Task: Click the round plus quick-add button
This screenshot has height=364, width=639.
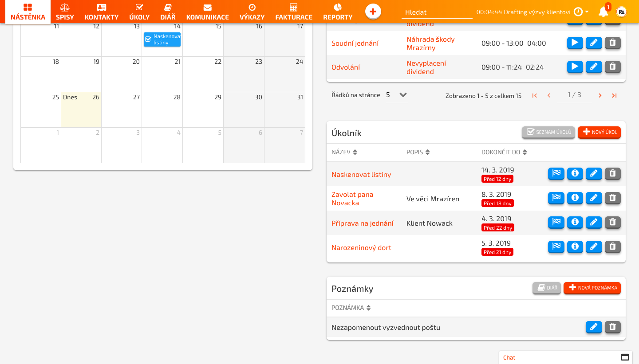Action: click(x=373, y=12)
